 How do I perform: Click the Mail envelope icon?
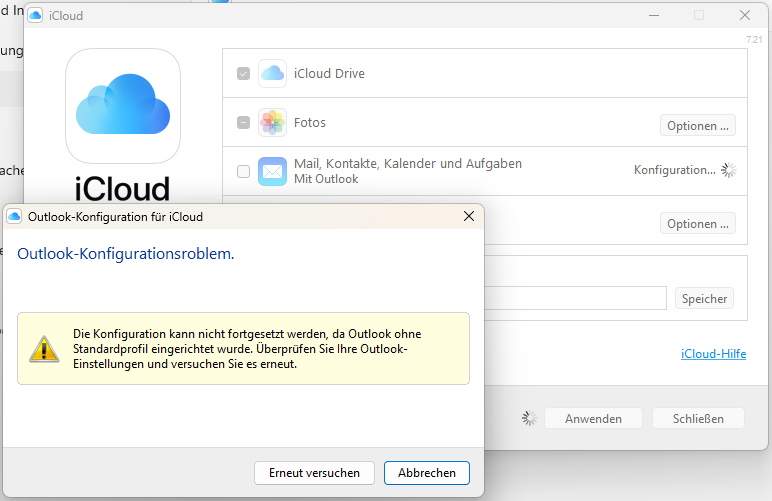click(272, 171)
